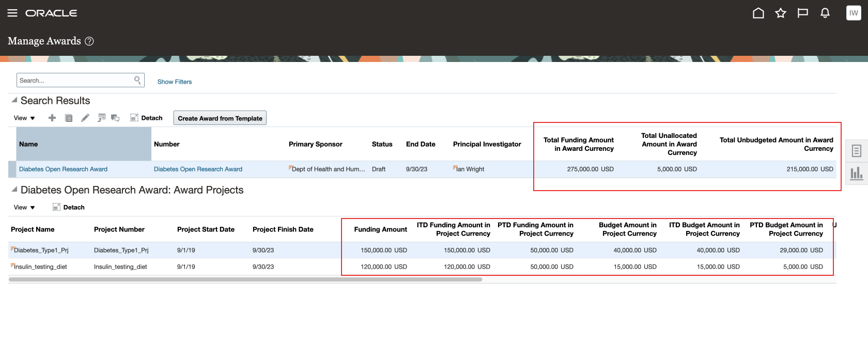Go to the Home page icon
This screenshot has height=343, width=868.
(x=758, y=13)
